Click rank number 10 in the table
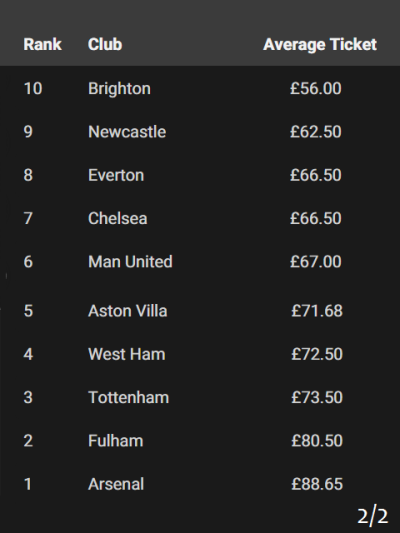The image size is (400, 533). point(33,89)
